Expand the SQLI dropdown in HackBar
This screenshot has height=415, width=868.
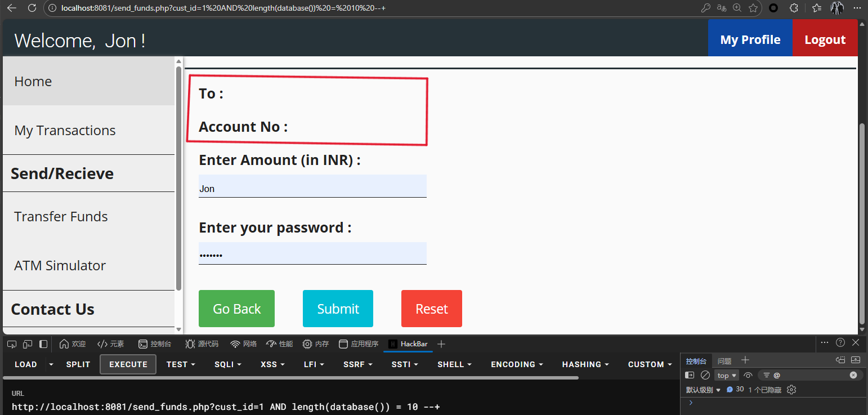coord(227,364)
